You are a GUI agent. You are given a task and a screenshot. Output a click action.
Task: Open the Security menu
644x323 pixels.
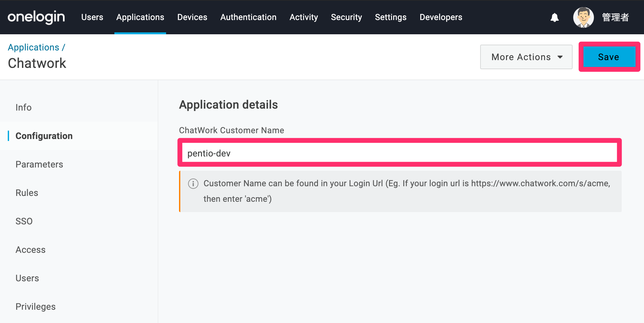coord(346,17)
